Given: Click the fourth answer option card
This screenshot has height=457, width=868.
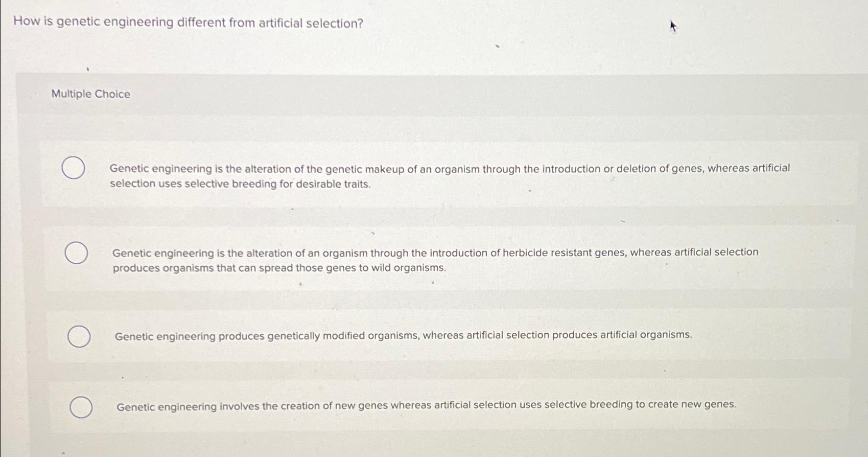Looking at the screenshot, I should coord(444,406).
